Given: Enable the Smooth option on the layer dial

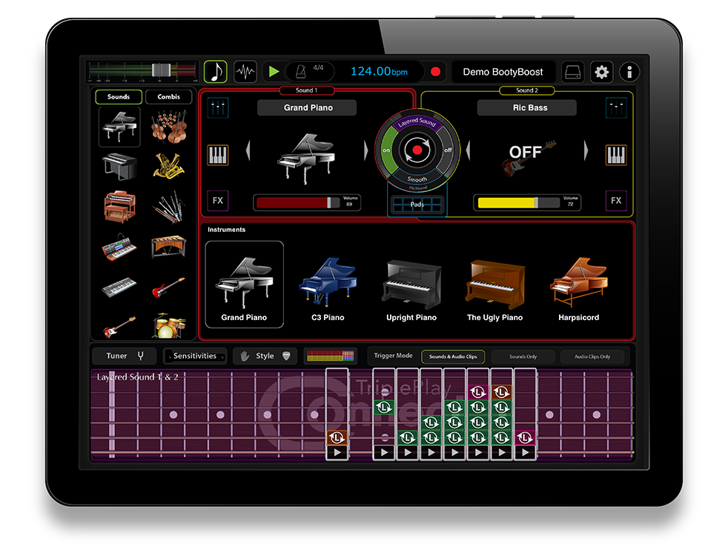Looking at the screenshot, I should [x=417, y=180].
